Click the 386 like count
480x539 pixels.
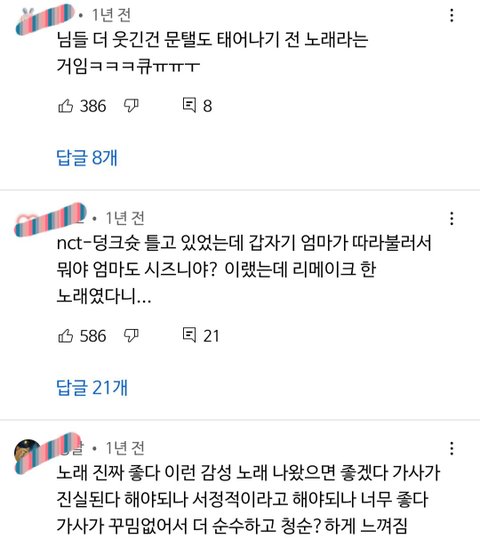coord(93,106)
